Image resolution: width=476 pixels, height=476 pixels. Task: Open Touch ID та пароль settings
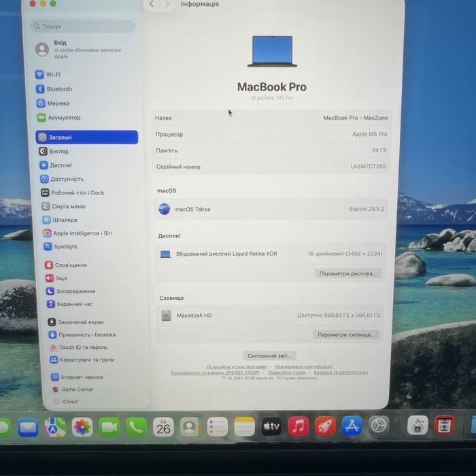[79, 347]
